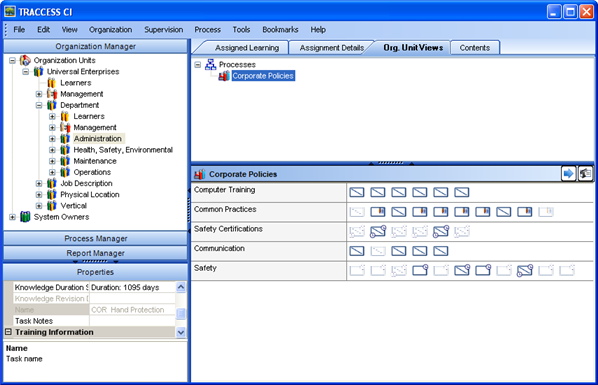Screen dimensions: 598x385
Task: Select the second icon in Safety Certifications row
Action: tap(378, 231)
